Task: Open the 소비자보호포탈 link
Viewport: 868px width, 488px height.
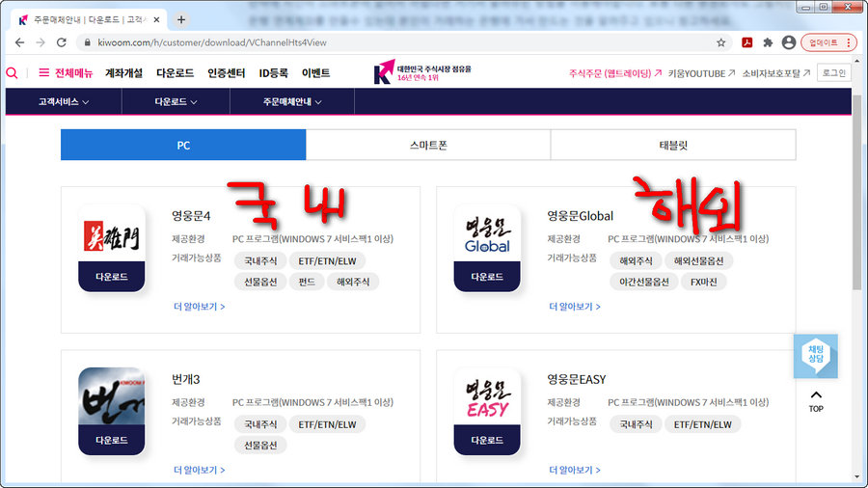Action: coord(776,73)
